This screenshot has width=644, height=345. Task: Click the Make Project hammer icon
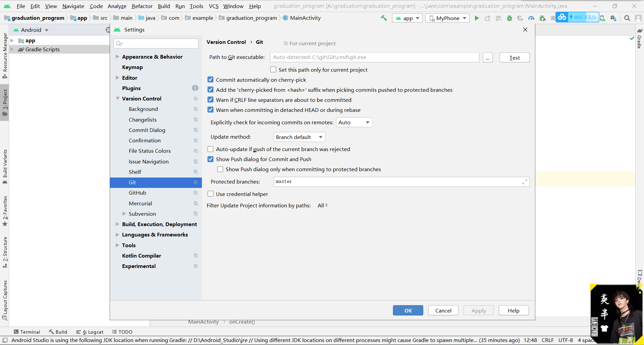pyautogui.click(x=384, y=18)
